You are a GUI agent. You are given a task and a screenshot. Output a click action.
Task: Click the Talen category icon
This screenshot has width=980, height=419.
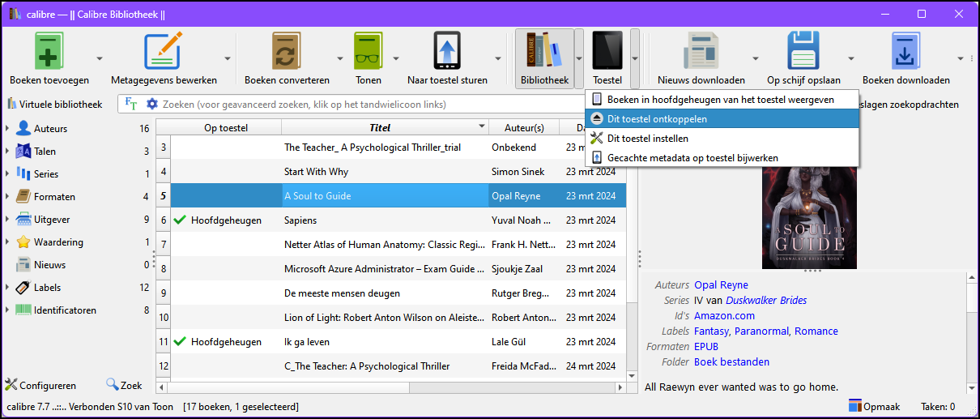(x=23, y=151)
